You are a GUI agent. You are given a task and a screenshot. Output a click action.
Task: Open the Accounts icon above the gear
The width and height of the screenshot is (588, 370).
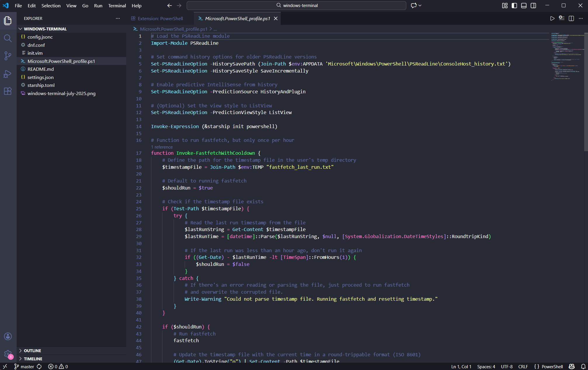[x=8, y=336]
